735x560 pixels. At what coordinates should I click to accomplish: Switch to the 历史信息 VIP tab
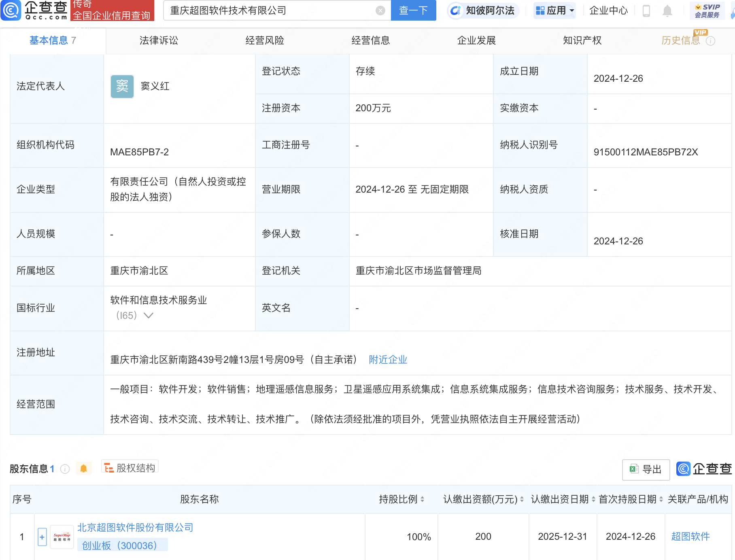tap(681, 40)
